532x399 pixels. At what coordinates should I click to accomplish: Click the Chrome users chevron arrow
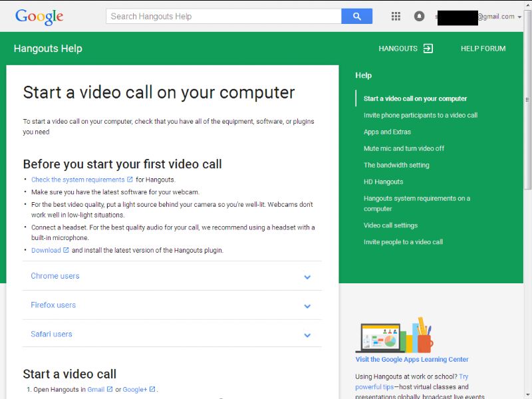(307, 277)
